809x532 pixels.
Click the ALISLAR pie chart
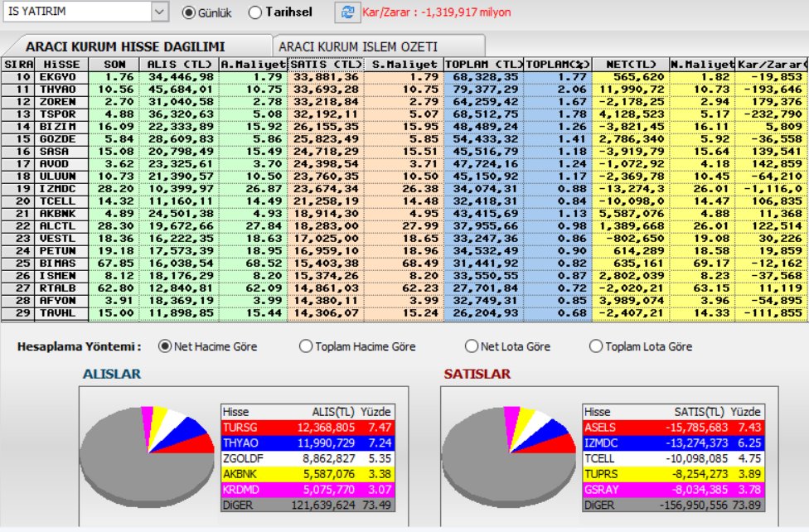tap(147, 457)
